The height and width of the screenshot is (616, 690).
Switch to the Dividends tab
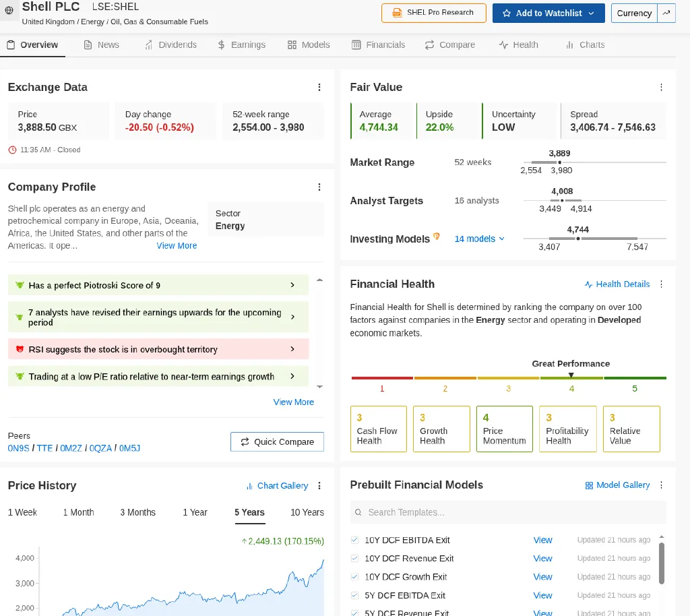(170, 45)
